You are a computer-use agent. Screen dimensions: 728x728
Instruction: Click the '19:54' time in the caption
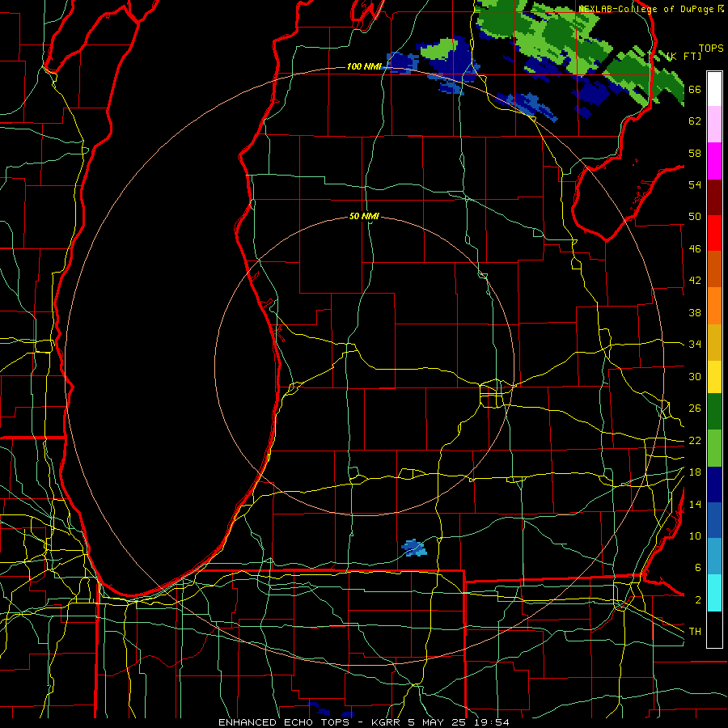point(491,722)
